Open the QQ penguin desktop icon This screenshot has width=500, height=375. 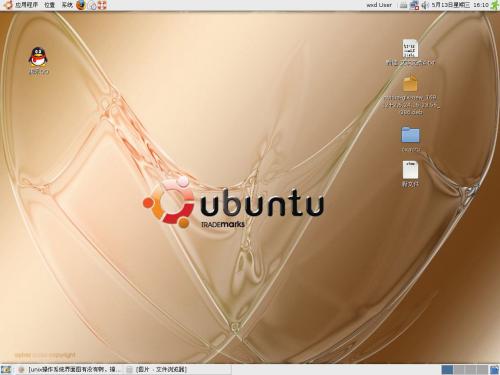[38, 57]
